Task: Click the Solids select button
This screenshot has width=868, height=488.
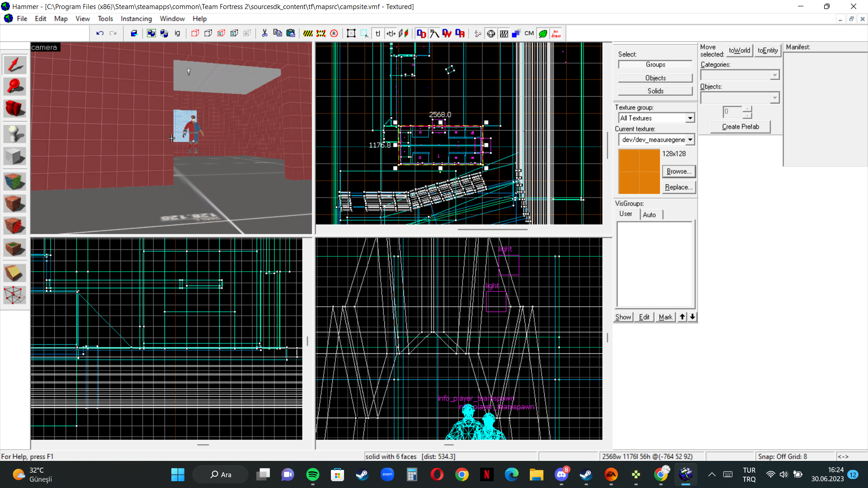Action: pyautogui.click(x=655, y=91)
